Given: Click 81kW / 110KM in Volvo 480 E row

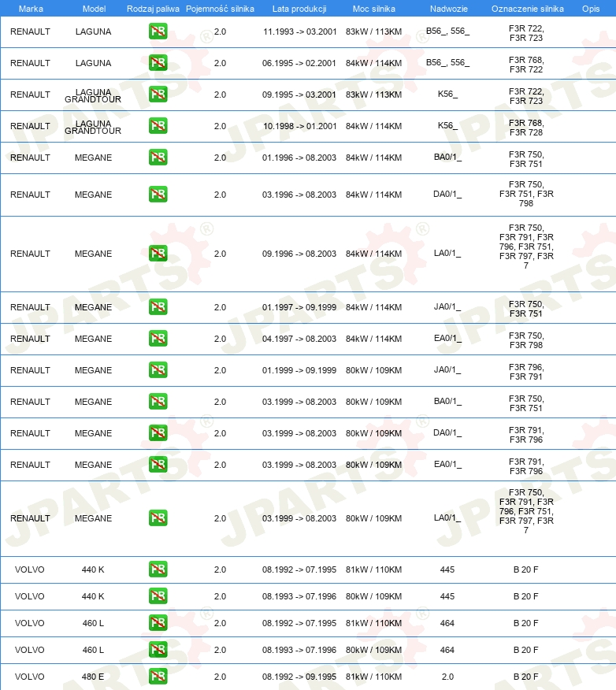Looking at the screenshot, I should [373, 677].
